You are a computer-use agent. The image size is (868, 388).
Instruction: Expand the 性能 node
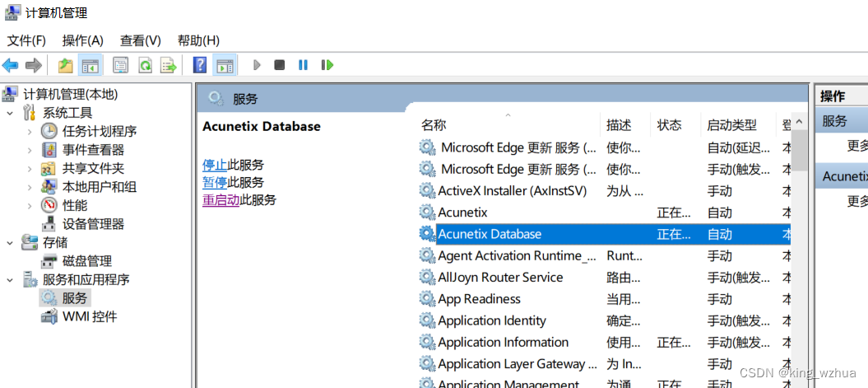point(30,206)
